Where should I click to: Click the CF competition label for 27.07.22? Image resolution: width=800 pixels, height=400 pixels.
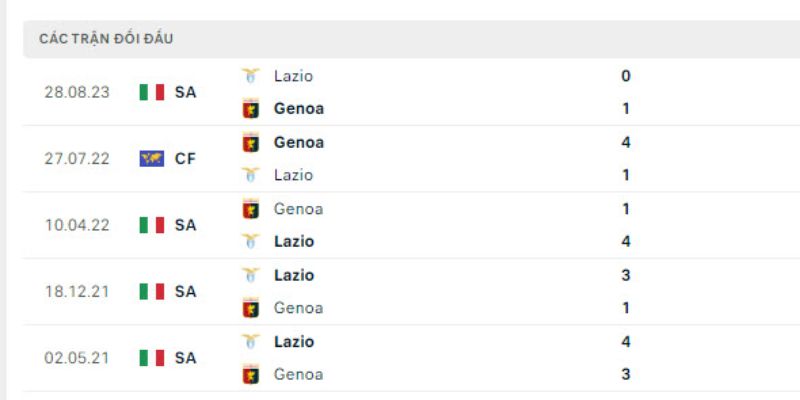pos(185,158)
